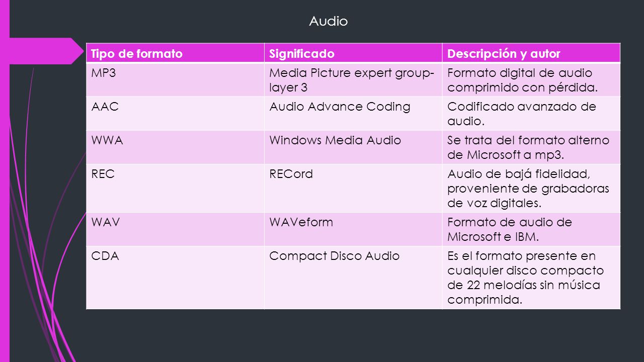Click the Codificado avanzado de audio cell
Viewport: 644px width, 362px height.
point(531,114)
